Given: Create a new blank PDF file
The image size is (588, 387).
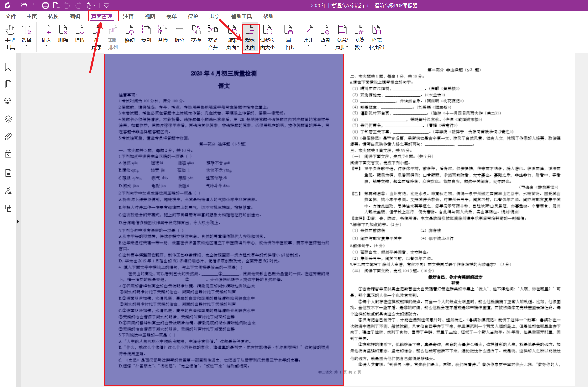Looking at the screenshot, I should (x=56, y=5).
